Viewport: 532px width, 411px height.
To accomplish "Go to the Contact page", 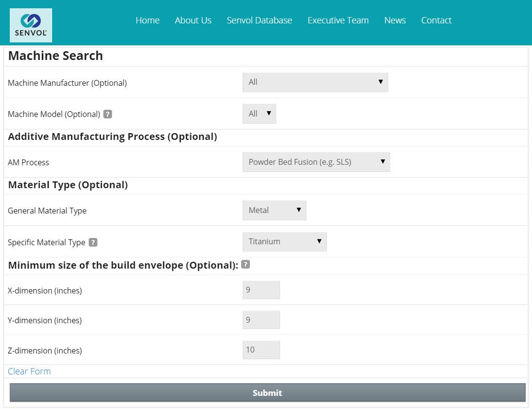I will pyautogui.click(x=436, y=20).
